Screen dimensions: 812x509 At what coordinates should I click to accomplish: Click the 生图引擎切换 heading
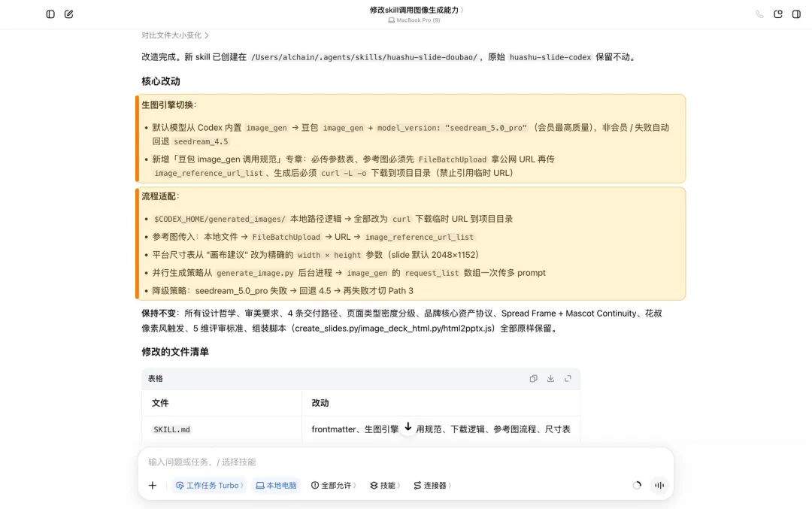169,105
